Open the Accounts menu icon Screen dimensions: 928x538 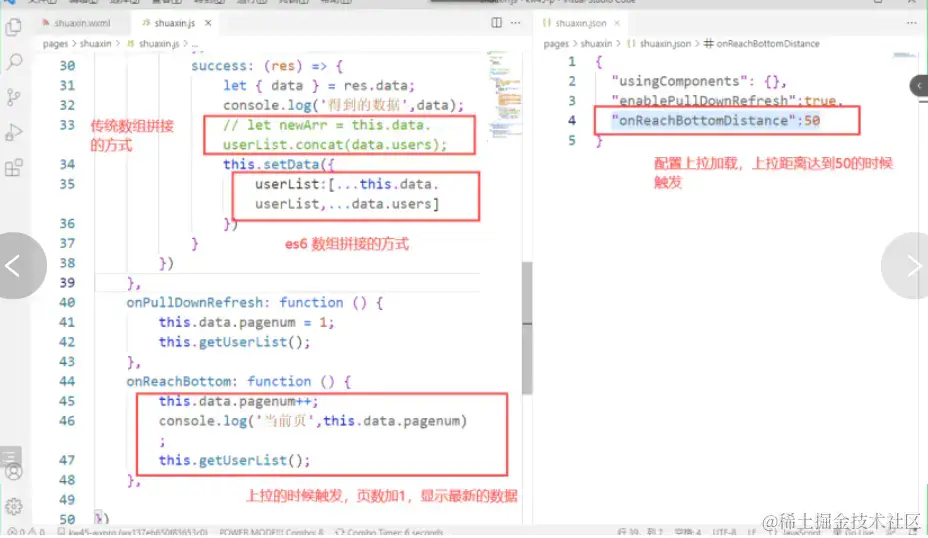click(x=14, y=472)
